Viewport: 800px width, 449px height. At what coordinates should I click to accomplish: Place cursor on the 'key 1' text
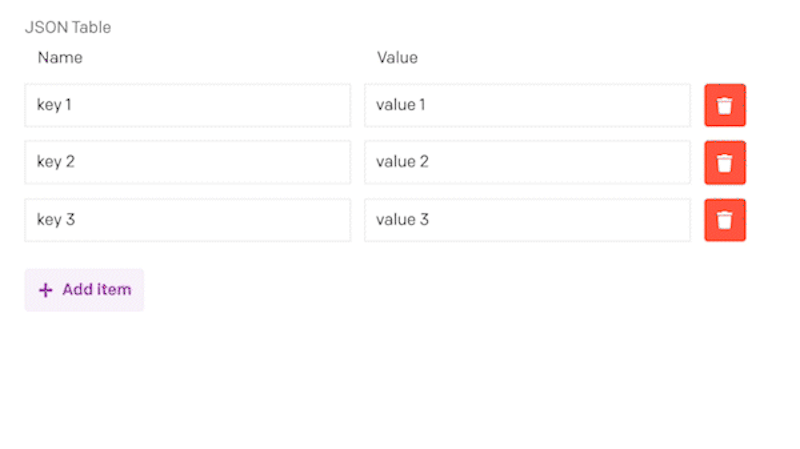(54, 105)
